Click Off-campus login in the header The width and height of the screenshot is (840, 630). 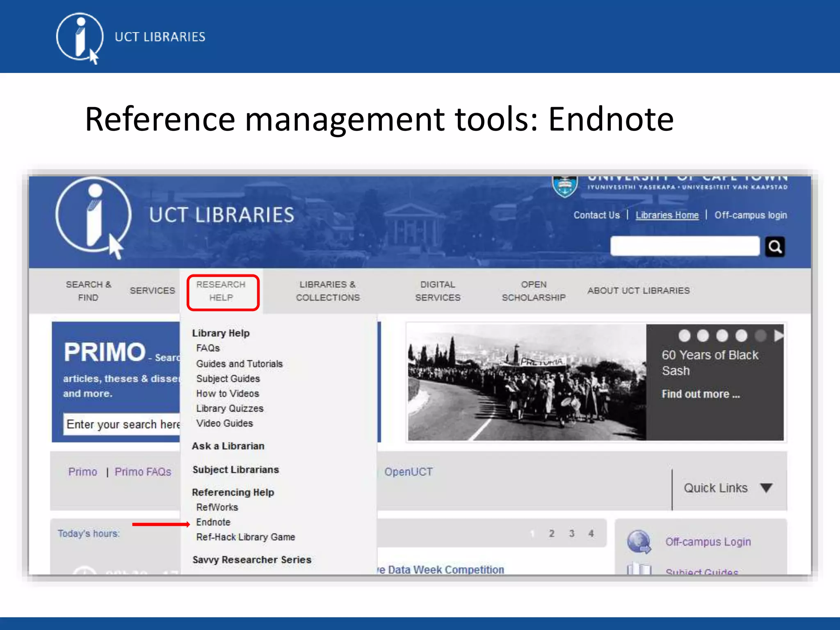tap(751, 215)
